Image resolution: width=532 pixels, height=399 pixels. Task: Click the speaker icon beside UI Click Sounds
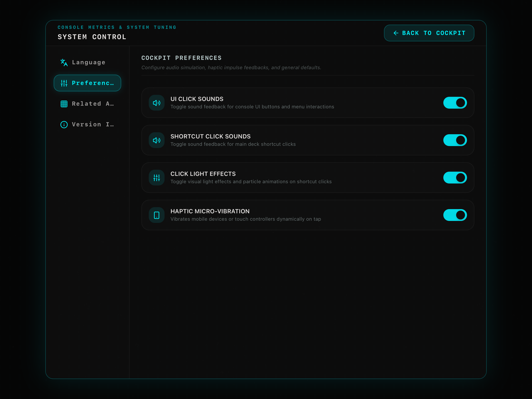(157, 103)
